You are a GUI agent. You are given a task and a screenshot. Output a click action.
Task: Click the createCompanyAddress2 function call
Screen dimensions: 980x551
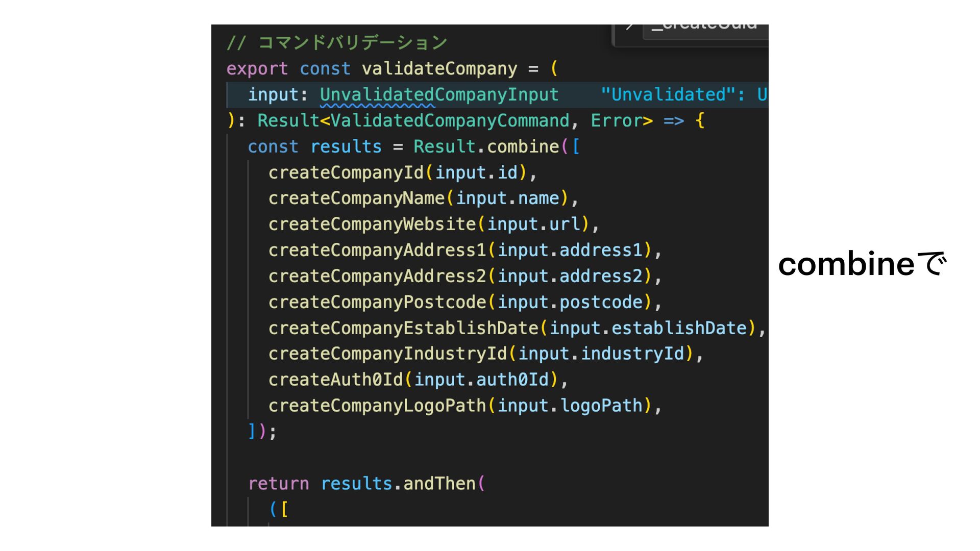tap(377, 277)
